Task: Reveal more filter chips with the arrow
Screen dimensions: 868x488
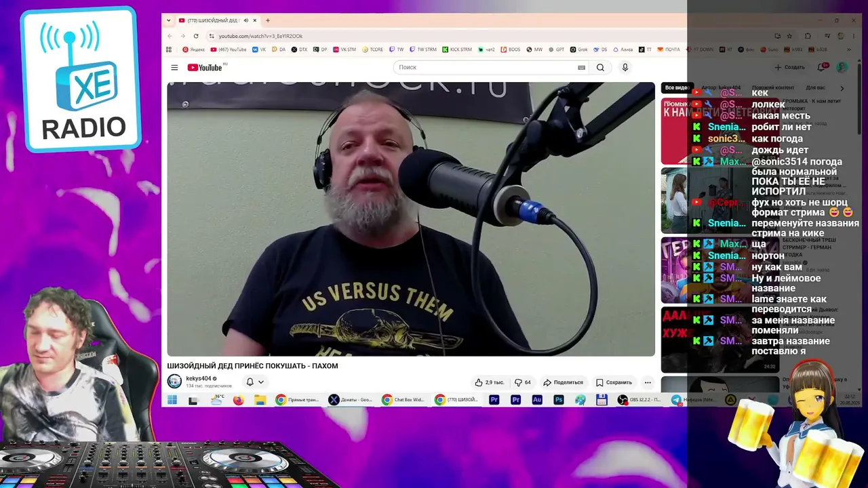Action: (x=842, y=88)
